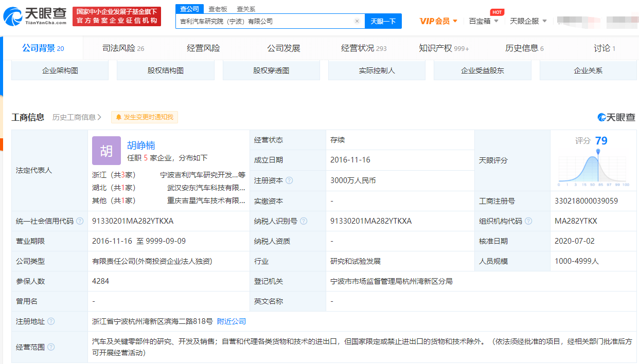
Task: Open 实际控制人 button
Action: 377,70
